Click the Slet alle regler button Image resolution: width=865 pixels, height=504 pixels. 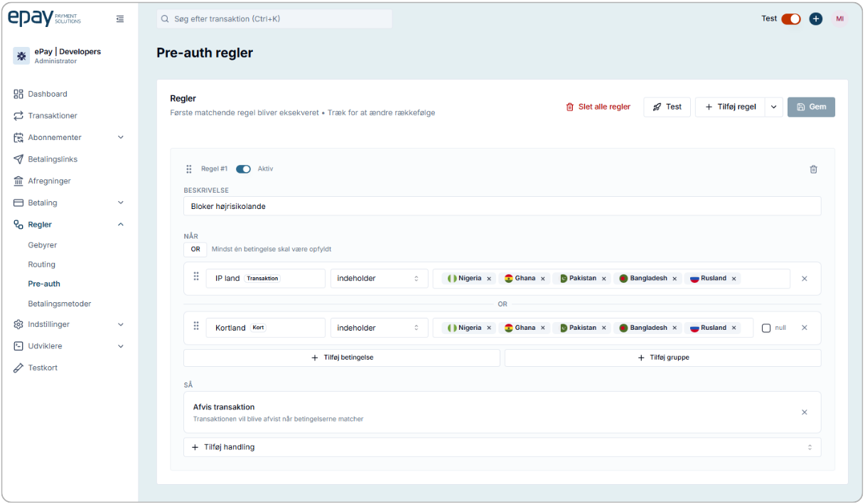coord(598,107)
